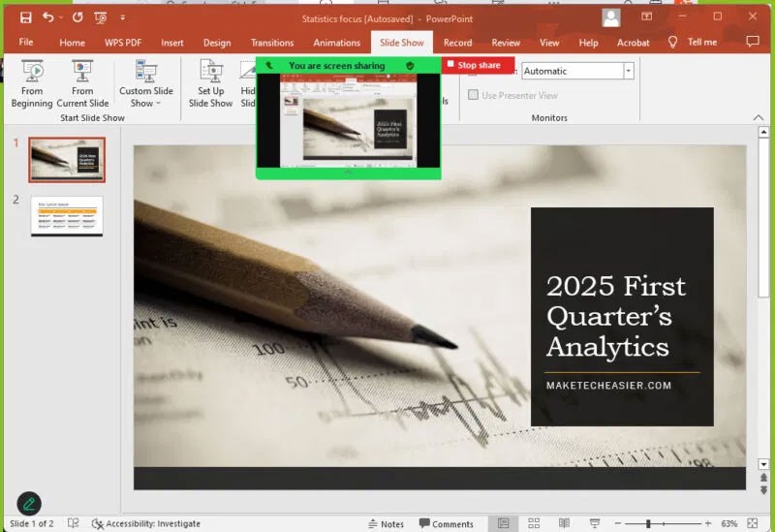This screenshot has width=775, height=532.
Task: Open Set Up Slide Show dialog
Action: pyautogui.click(x=210, y=83)
